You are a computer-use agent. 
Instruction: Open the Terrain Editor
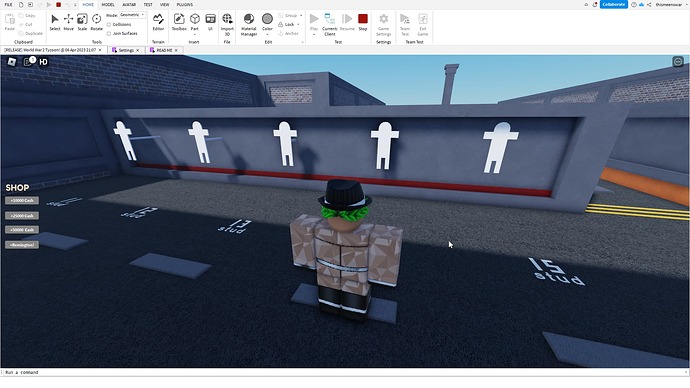click(x=158, y=22)
